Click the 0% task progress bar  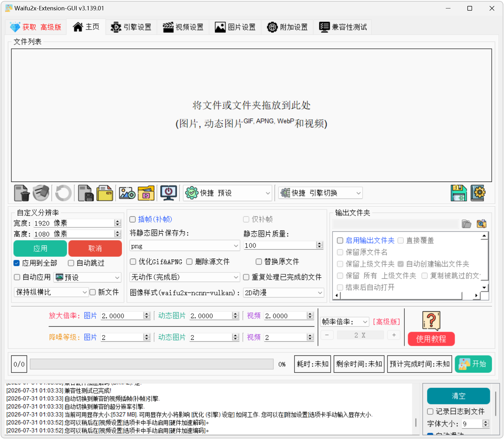coord(152,364)
